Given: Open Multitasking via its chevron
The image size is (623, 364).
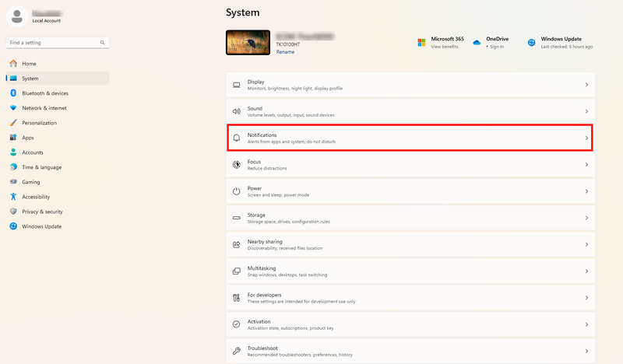Looking at the screenshot, I should tap(586, 271).
